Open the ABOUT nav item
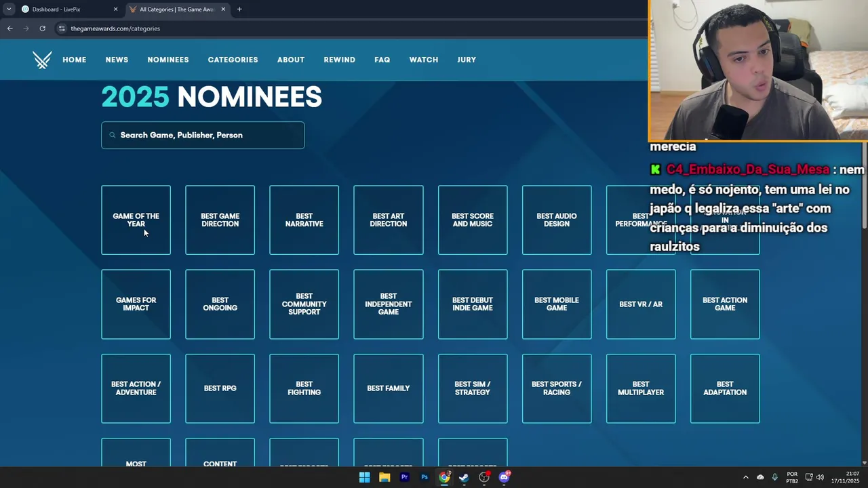 click(291, 60)
